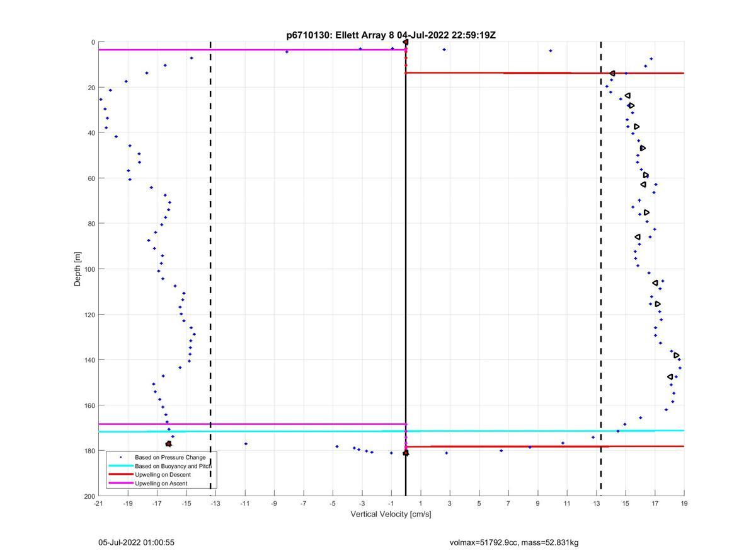
Task: Click the y-axis tick label "160"
Action: coord(89,405)
